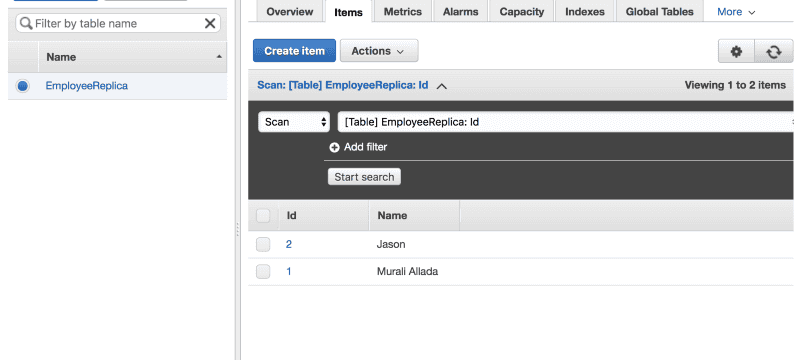Collapse the Scan panel chevron
The height and width of the screenshot is (360, 800).
442,86
